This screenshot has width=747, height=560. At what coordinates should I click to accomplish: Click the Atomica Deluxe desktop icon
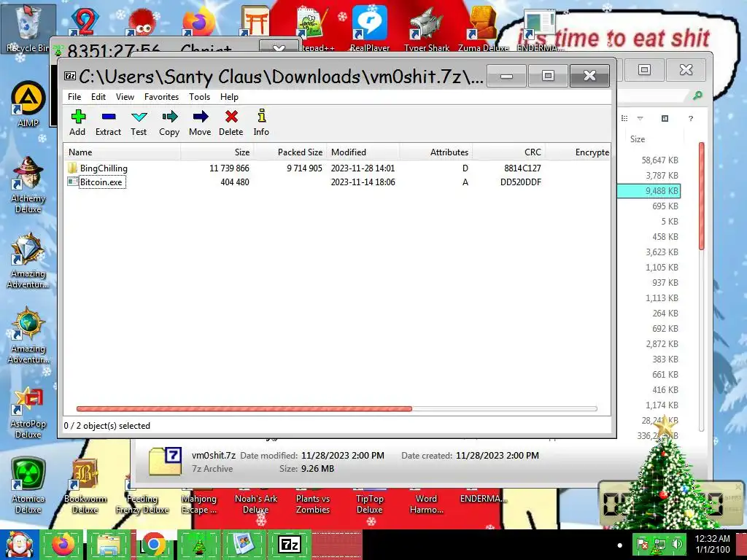click(28, 486)
